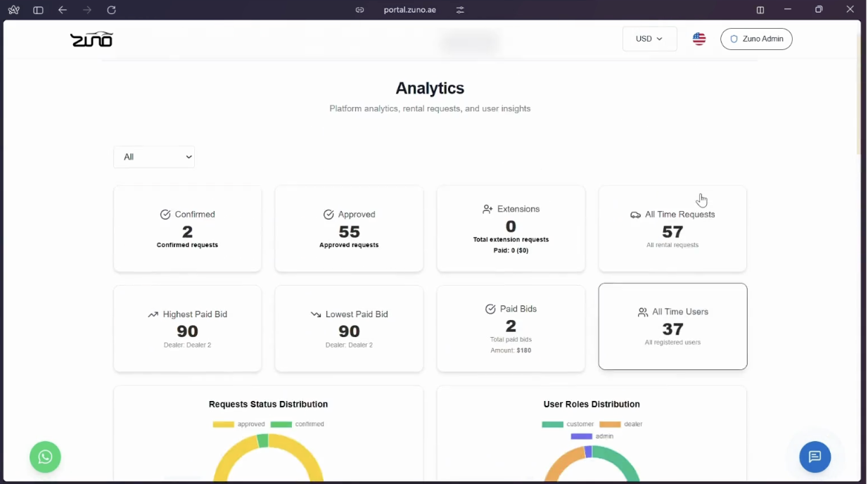This screenshot has width=868, height=484.
Task: Open the USD currency dropdown
Action: click(649, 39)
